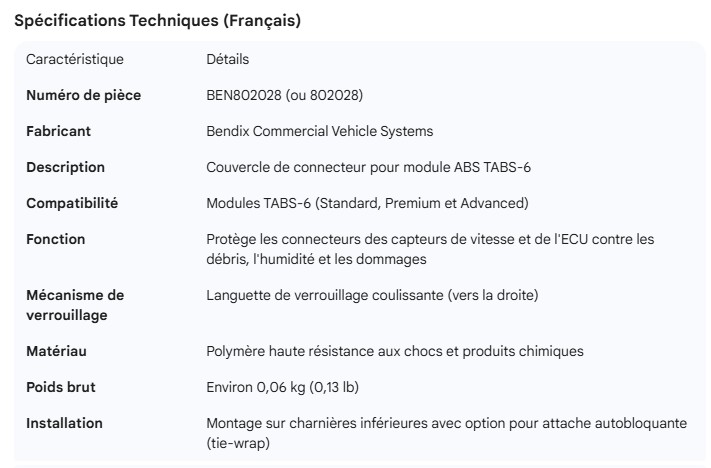The height and width of the screenshot is (468, 711).
Task: Select the Mécanisme de verrouillage label
Action: click(75, 305)
